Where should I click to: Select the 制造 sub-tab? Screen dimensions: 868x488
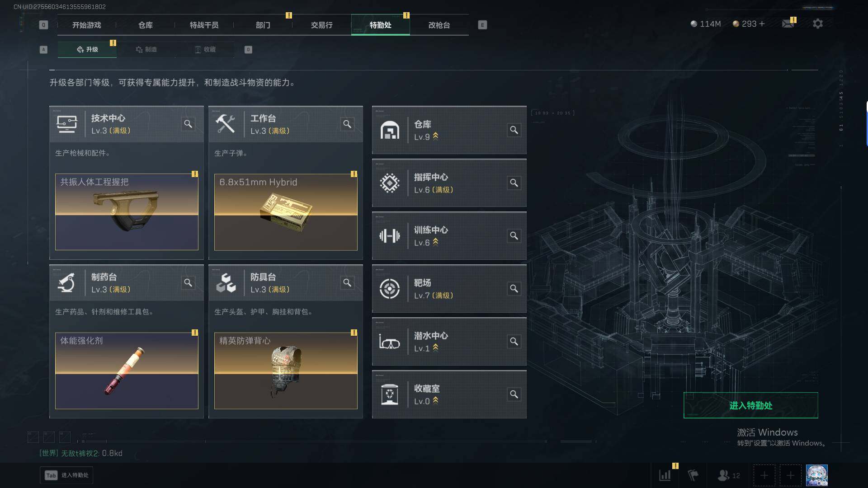pyautogui.click(x=146, y=49)
